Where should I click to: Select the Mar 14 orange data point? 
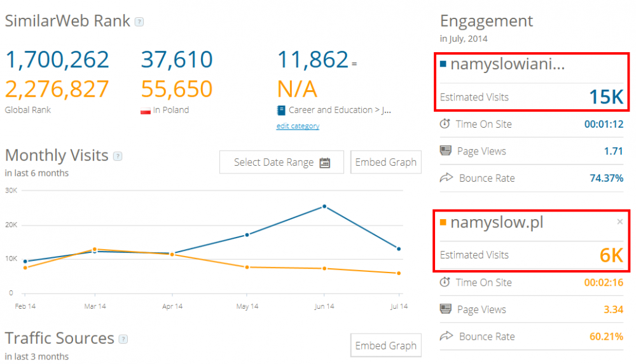95,249
